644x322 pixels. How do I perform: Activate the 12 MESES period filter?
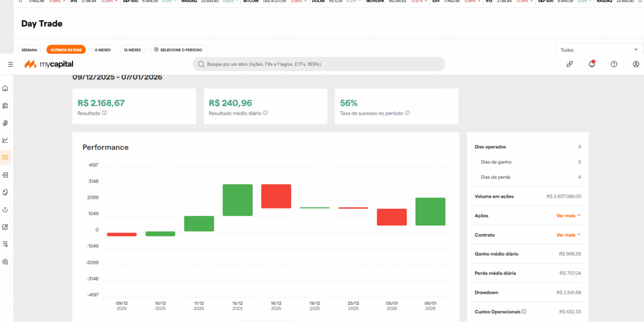[x=132, y=49]
